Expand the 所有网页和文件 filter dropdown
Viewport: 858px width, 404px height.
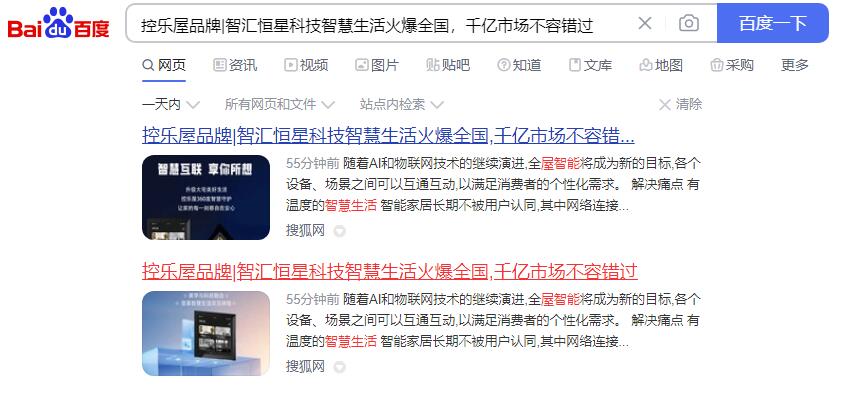(x=280, y=104)
